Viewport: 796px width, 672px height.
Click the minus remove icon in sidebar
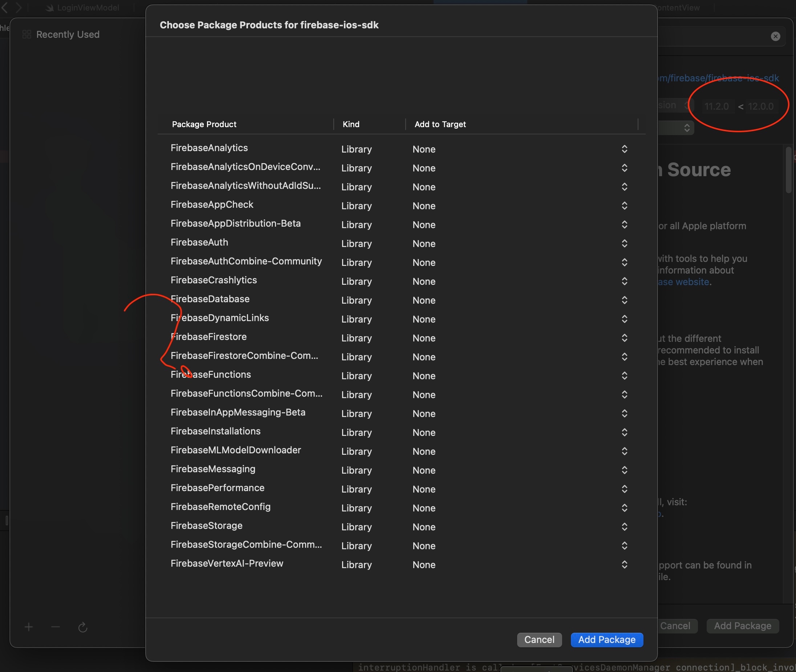(56, 627)
